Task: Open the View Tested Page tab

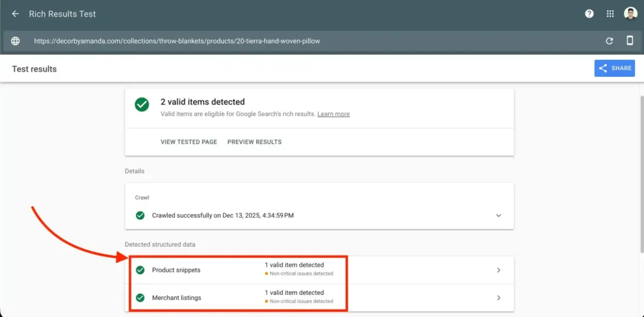Action: coord(189,142)
